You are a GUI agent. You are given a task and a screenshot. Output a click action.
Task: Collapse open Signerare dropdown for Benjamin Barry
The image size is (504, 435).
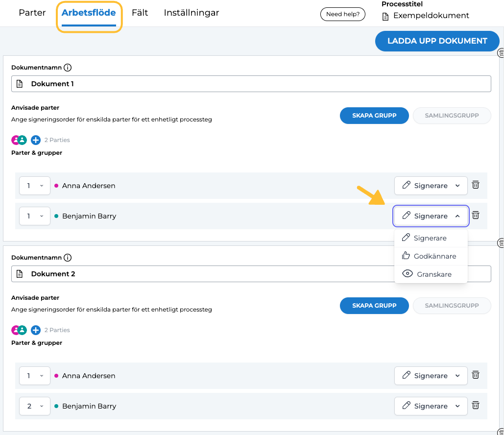click(x=431, y=216)
